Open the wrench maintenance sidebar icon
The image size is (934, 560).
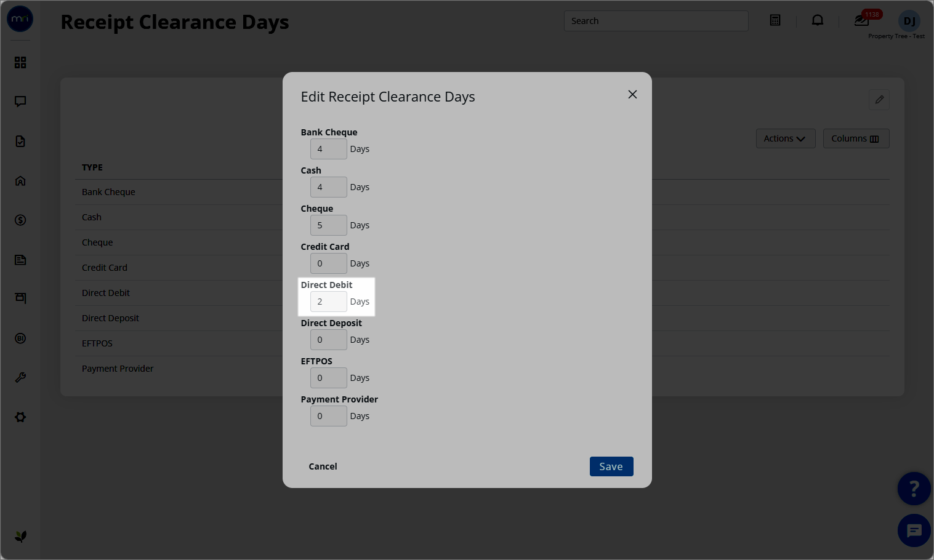pyautogui.click(x=20, y=378)
